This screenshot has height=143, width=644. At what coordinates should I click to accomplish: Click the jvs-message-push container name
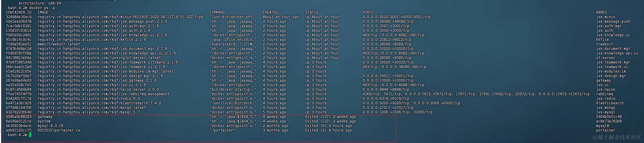(613, 21)
